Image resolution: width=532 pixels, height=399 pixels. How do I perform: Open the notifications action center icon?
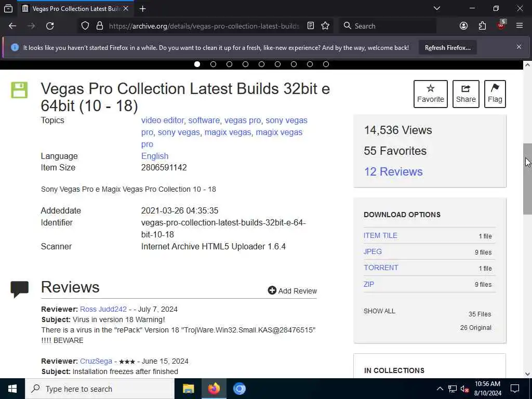[x=515, y=389]
